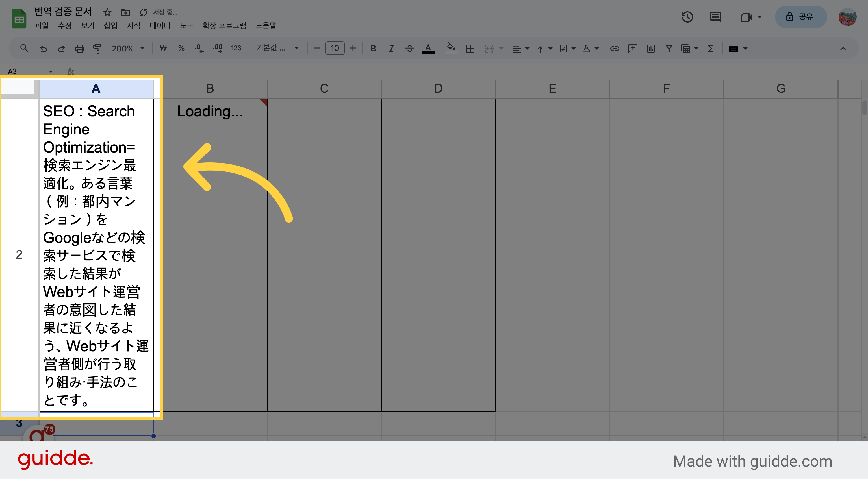Insert link using chain icon
Viewport: 868px width, 479px height.
tap(615, 49)
